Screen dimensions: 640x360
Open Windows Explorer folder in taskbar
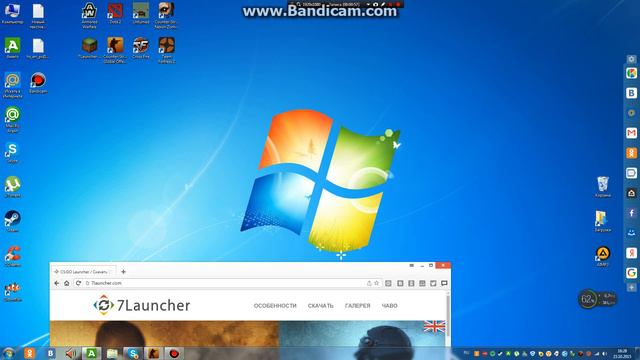[112, 353]
